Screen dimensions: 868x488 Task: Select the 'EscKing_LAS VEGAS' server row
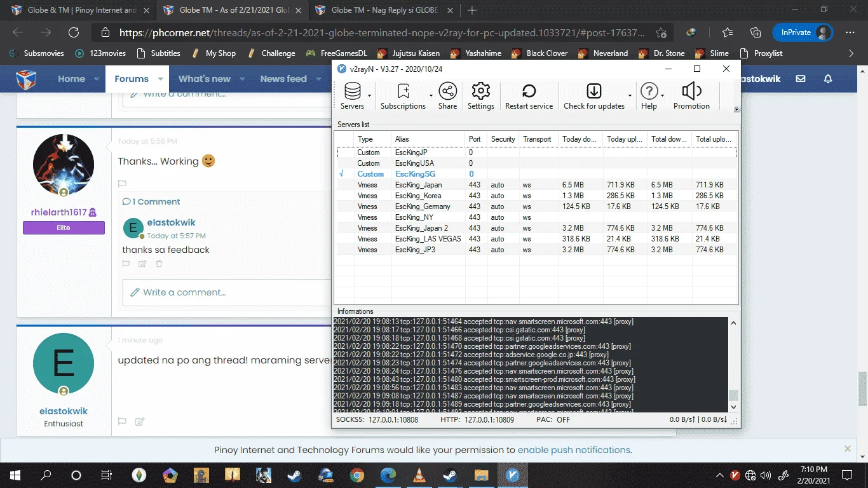536,239
